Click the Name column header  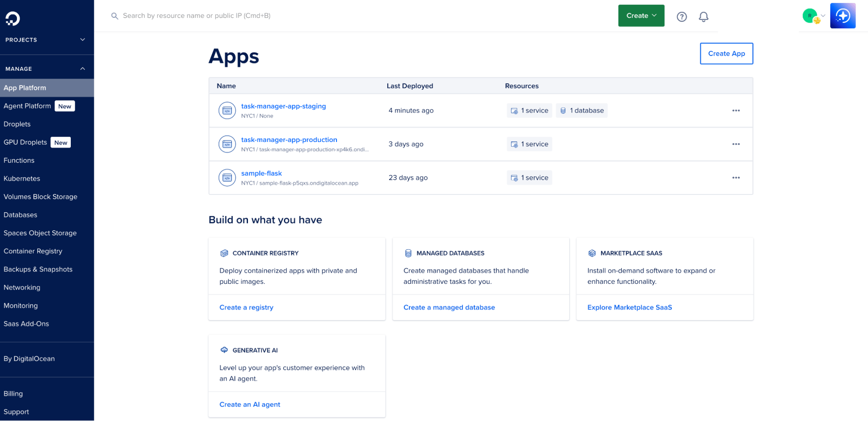pyautogui.click(x=226, y=86)
